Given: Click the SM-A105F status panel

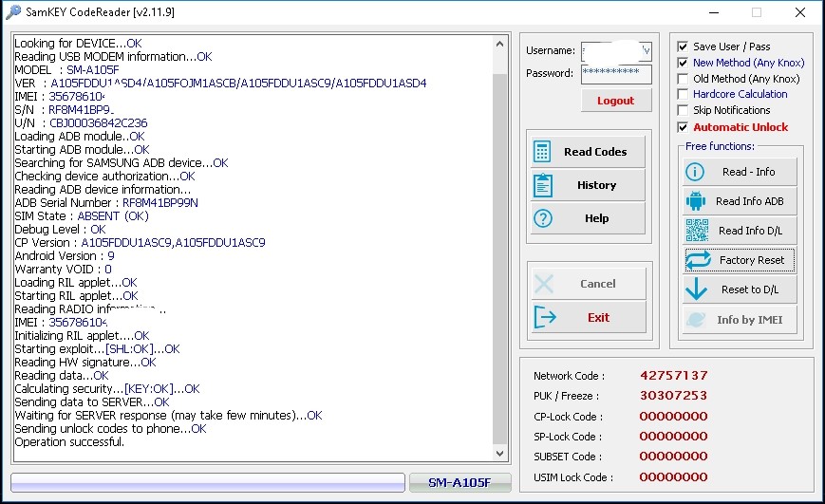Looking at the screenshot, I should click(x=459, y=482).
